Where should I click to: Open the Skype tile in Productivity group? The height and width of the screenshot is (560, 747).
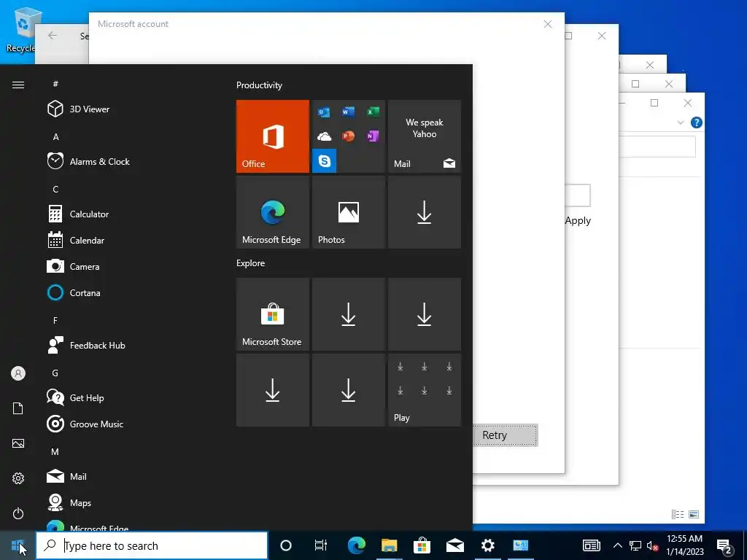click(325, 161)
